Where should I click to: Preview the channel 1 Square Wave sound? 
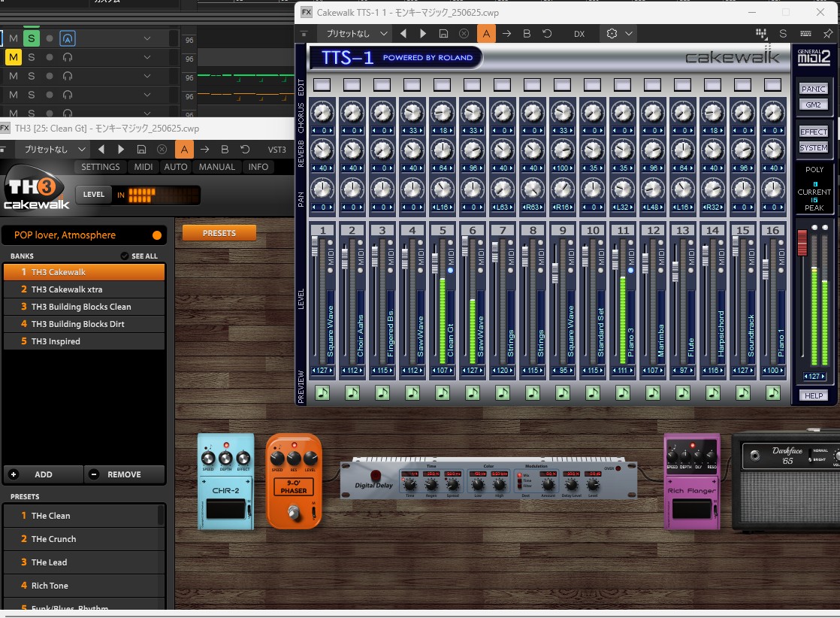click(322, 393)
